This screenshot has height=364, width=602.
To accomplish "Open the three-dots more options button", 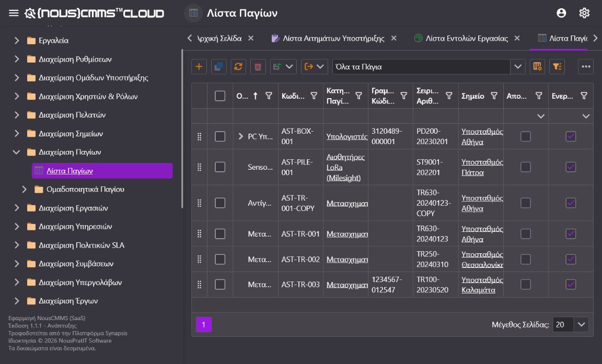I will pos(585,67).
